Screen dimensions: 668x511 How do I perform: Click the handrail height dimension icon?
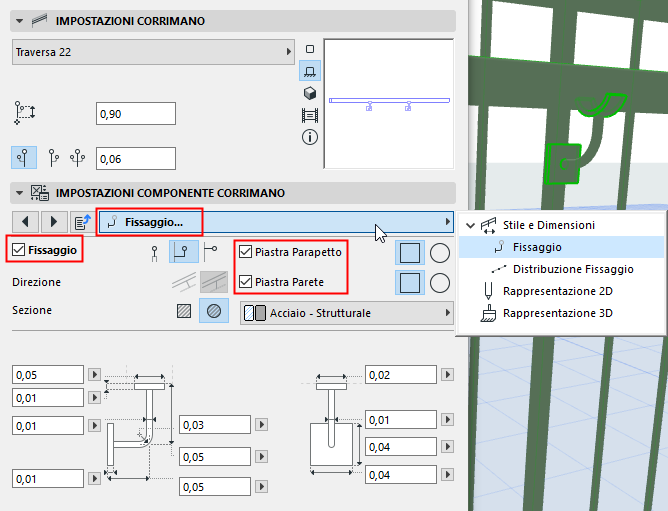click(25, 113)
